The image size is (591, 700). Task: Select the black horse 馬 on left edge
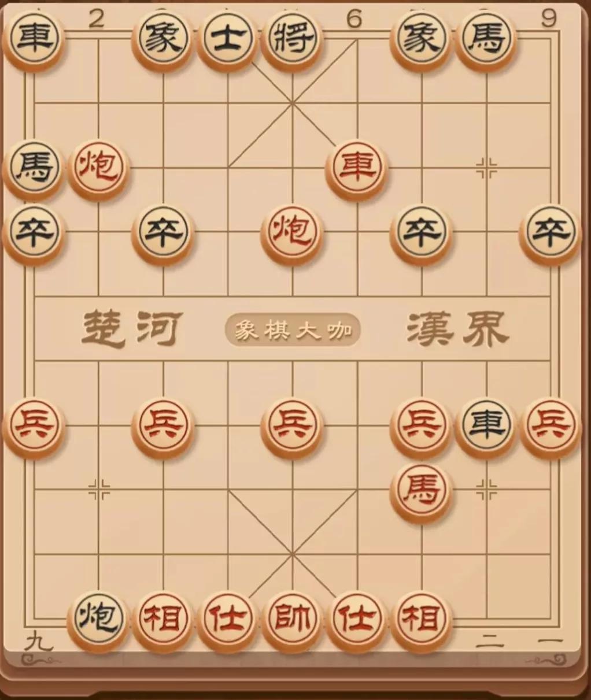(34, 169)
